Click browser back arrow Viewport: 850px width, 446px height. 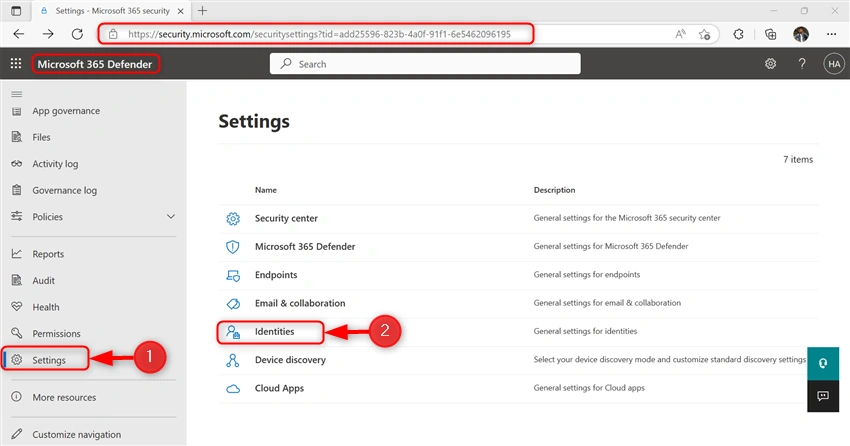coord(19,34)
